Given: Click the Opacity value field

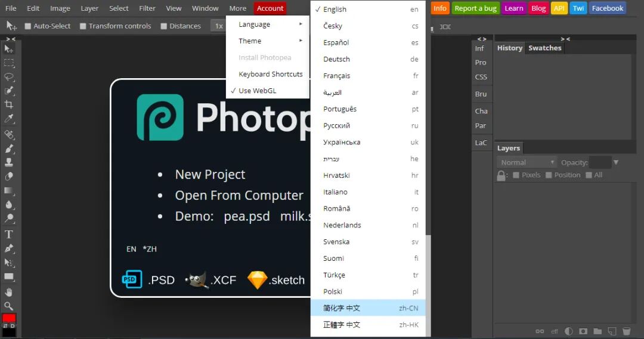Looking at the screenshot, I should [x=600, y=162].
